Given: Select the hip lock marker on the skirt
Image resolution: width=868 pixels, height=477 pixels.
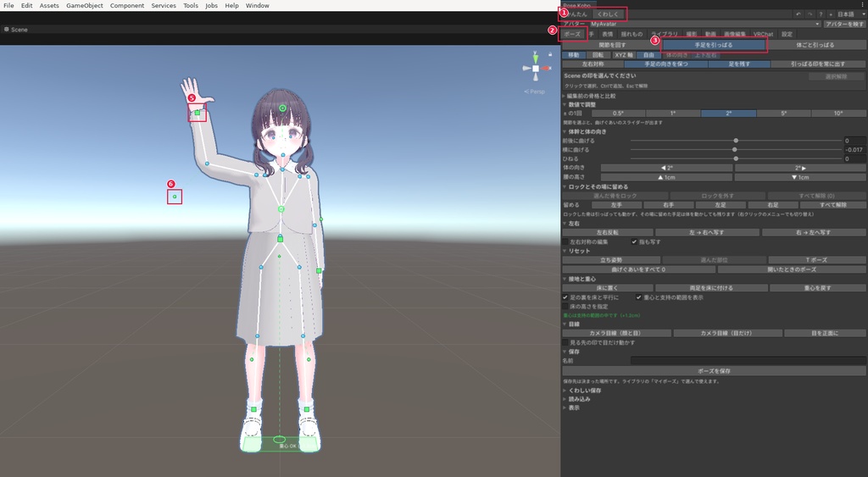Looking at the screenshot, I should click(280, 239).
